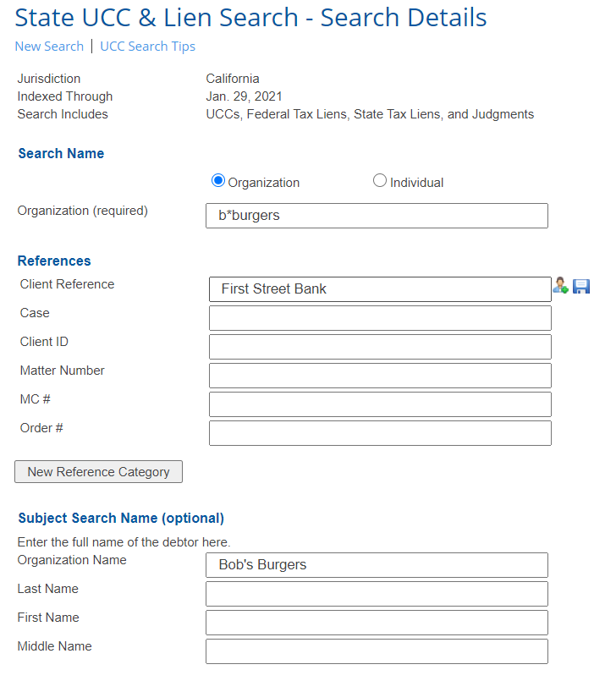Click the Last Name input field
The image size is (616, 681).
click(x=377, y=594)
